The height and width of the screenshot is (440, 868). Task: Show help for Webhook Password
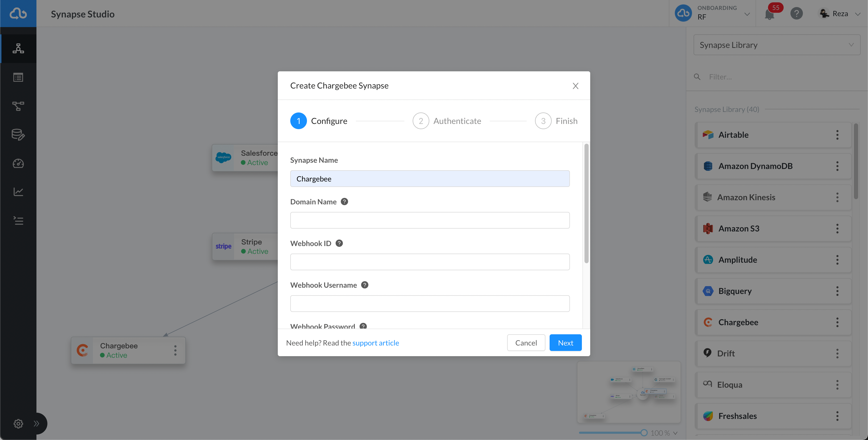(x=363, y=326)
